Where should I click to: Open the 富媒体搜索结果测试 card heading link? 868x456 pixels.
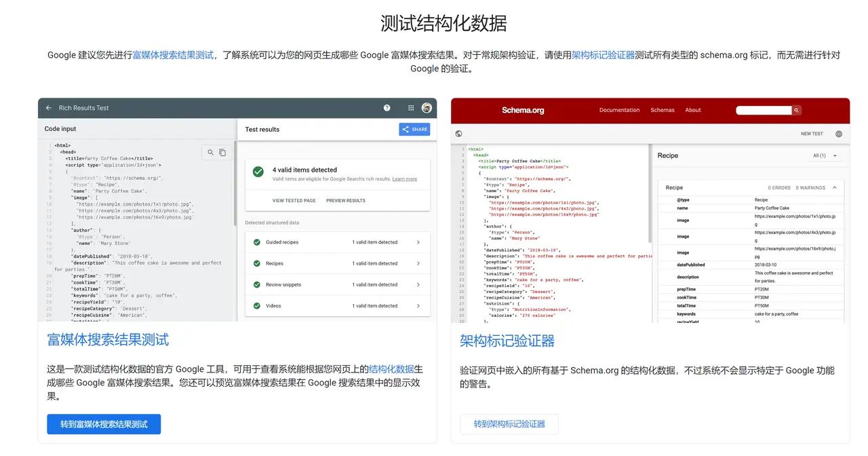[x=108, y=340]
